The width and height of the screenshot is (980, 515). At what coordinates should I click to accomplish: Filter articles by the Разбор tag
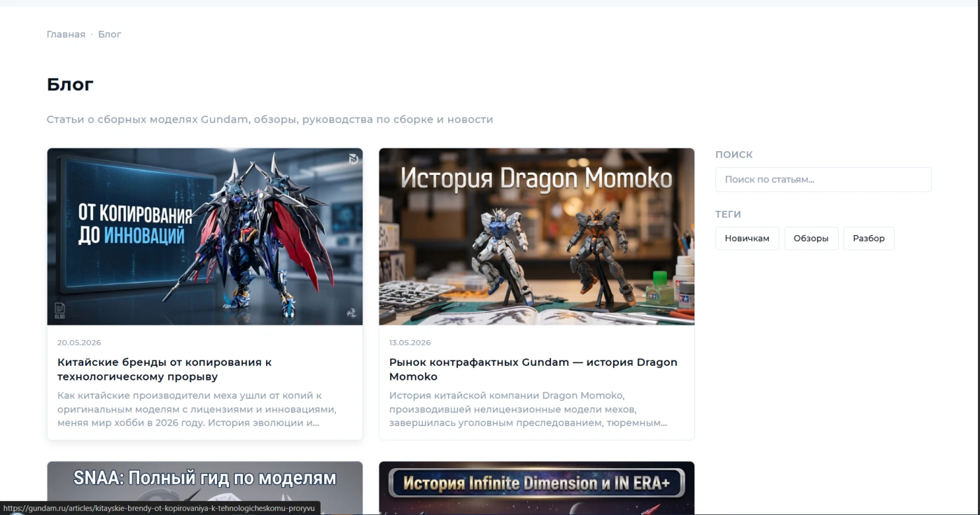pos(869,238)
